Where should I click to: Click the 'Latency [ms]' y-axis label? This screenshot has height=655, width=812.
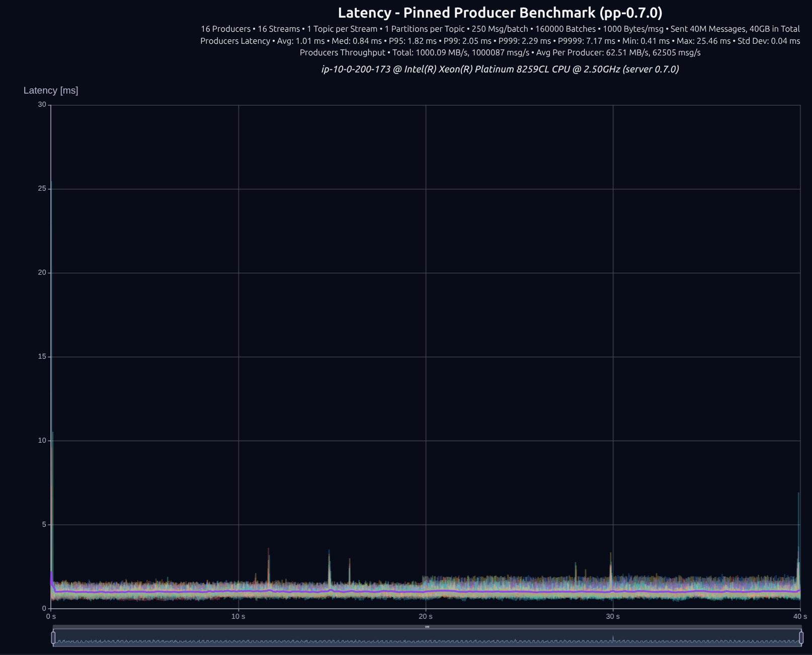[x=51, y=91]
